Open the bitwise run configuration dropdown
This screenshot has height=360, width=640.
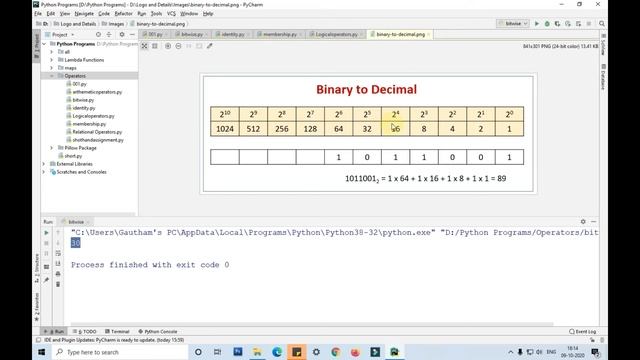513,24
